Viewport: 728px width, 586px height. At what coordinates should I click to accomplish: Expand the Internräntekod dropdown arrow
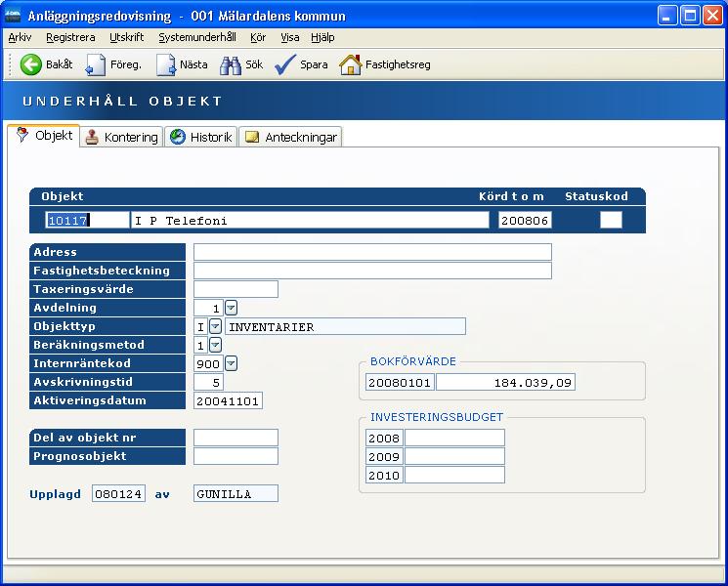tap(231, 363)
